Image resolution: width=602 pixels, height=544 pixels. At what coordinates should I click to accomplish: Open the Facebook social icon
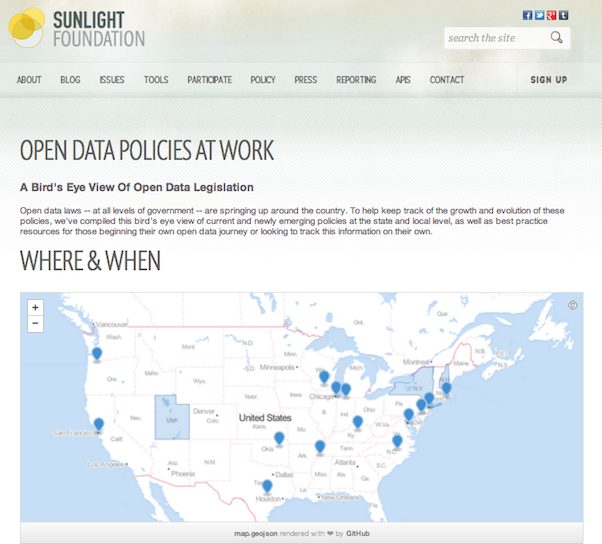527,15
